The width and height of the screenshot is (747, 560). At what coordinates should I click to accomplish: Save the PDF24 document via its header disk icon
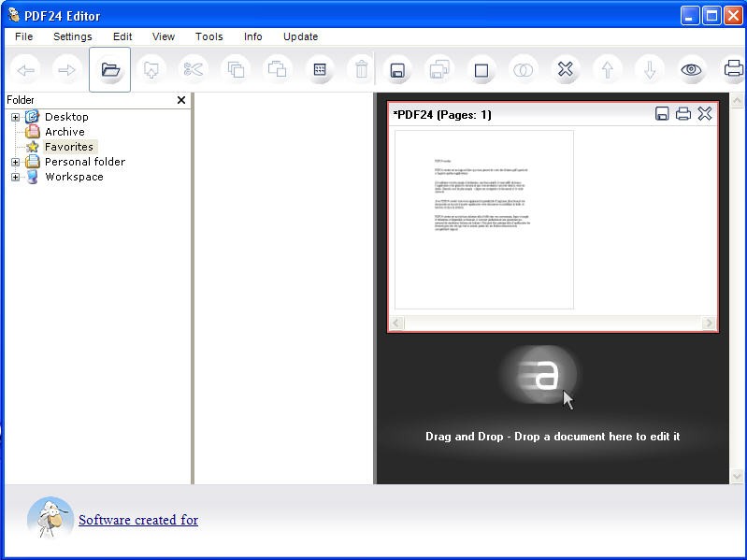(662, 114)
